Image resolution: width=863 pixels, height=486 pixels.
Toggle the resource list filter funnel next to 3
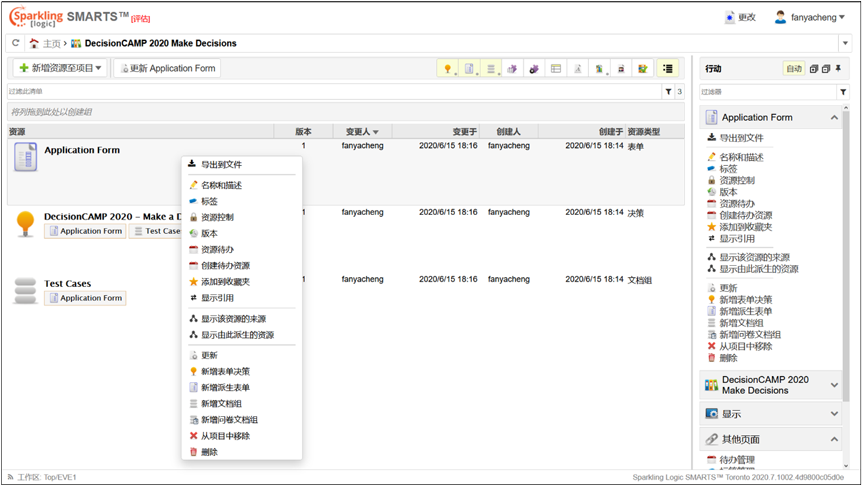[668, 92]
